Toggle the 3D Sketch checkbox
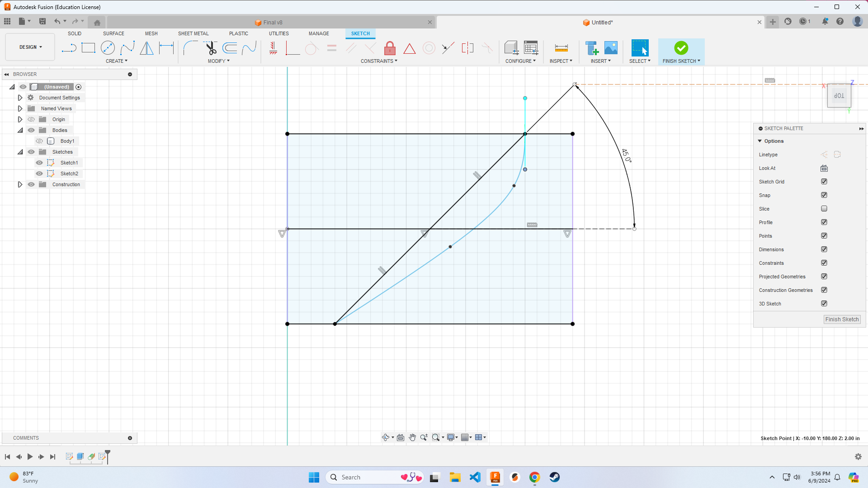The height and width of the screenshot is (488, 868). [x=825, y=303]
